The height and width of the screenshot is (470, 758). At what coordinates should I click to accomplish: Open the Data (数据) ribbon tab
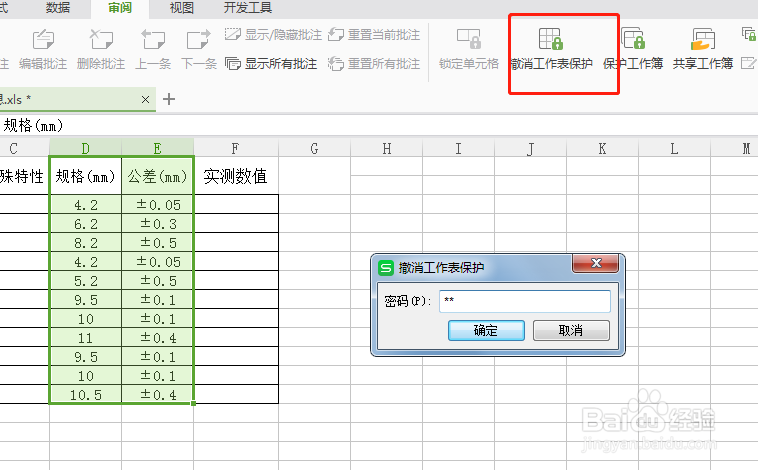point(58,8)
